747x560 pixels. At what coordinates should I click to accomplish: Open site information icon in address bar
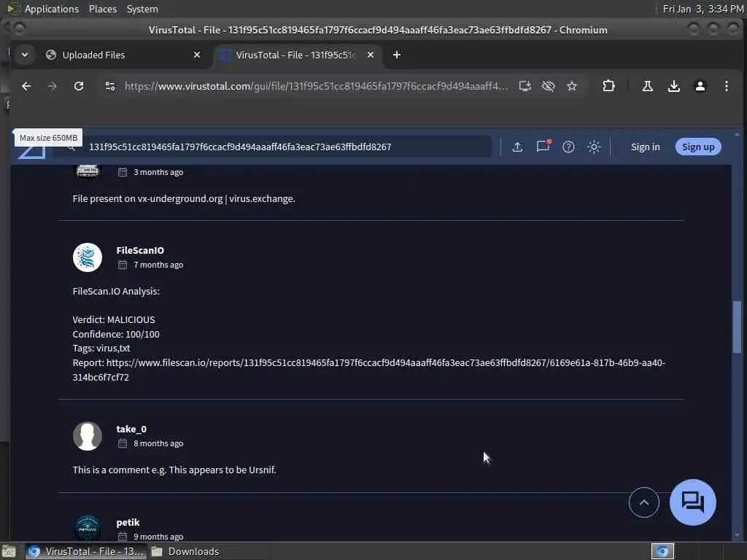tap(110, 86)
